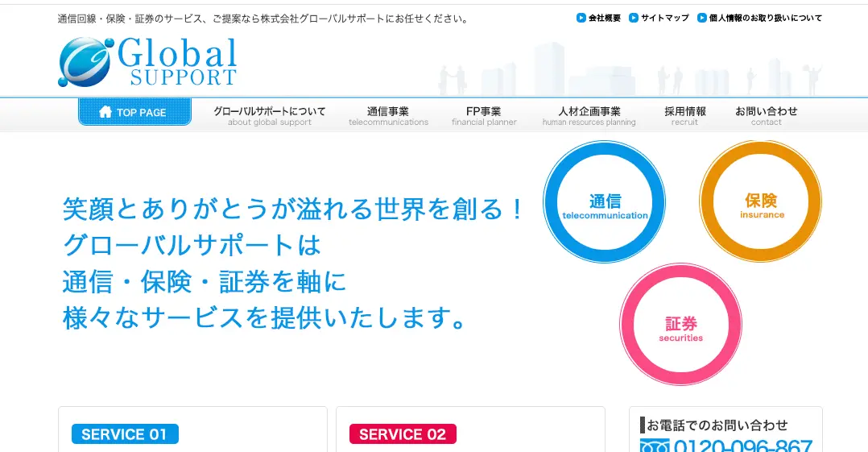868x452 pixels.
Task: Go to TOP PAGE in the navigation
Action: click(x=134, y=112)
